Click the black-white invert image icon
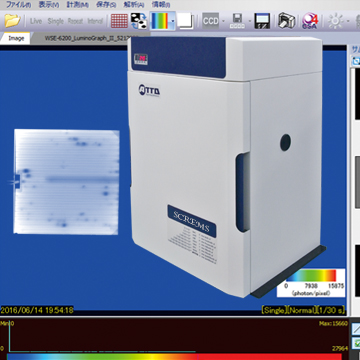Image resolution: width=360 pixels, height=360 pixels. (139, 21)
